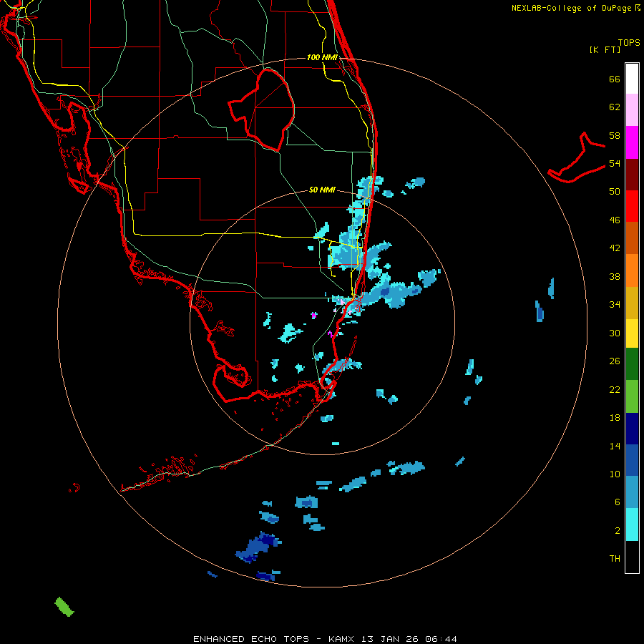Click the 100 NMI range ring label

(x=322, y=57)
